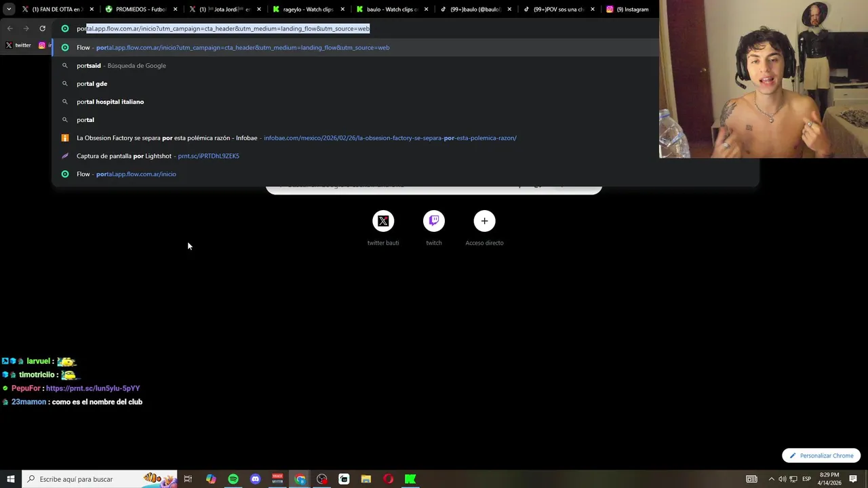
Task: Open Spotify from the taskbar
Action: [233, 479]
